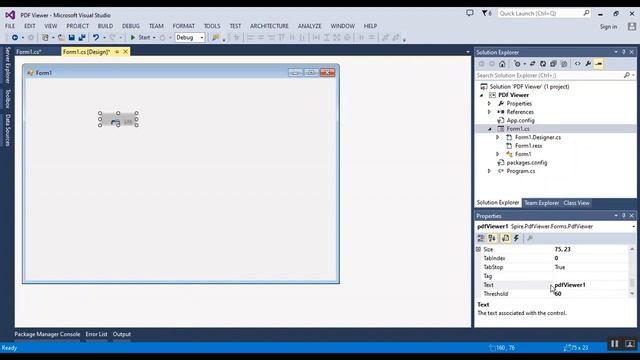Click the New Project toolbar icon
The width and height of the screenshot is (640, 360).
[45, 38]
